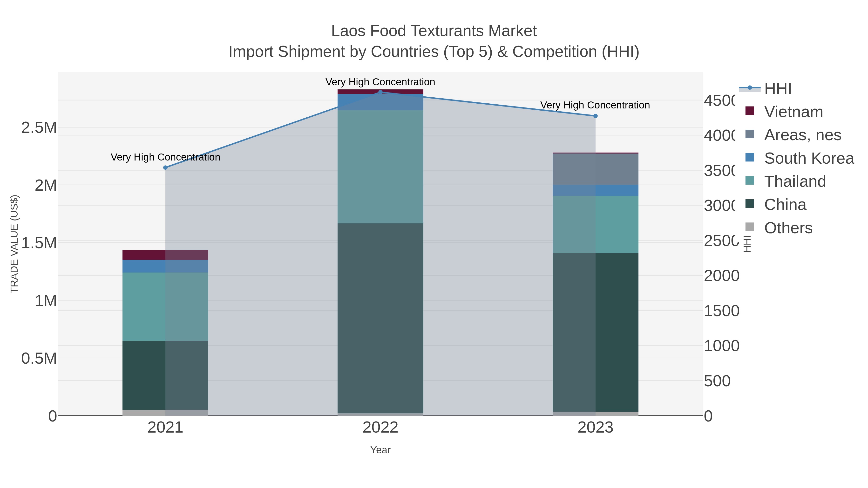Toggle the China legend label
Viewport: 868px width, 488px height.
pyautogui.click(x=785, y=205)
